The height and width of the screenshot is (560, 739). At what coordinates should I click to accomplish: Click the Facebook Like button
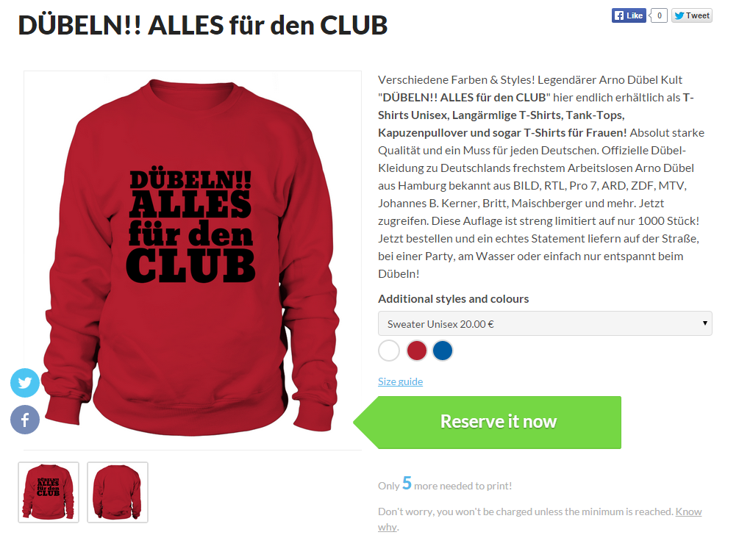629,15
